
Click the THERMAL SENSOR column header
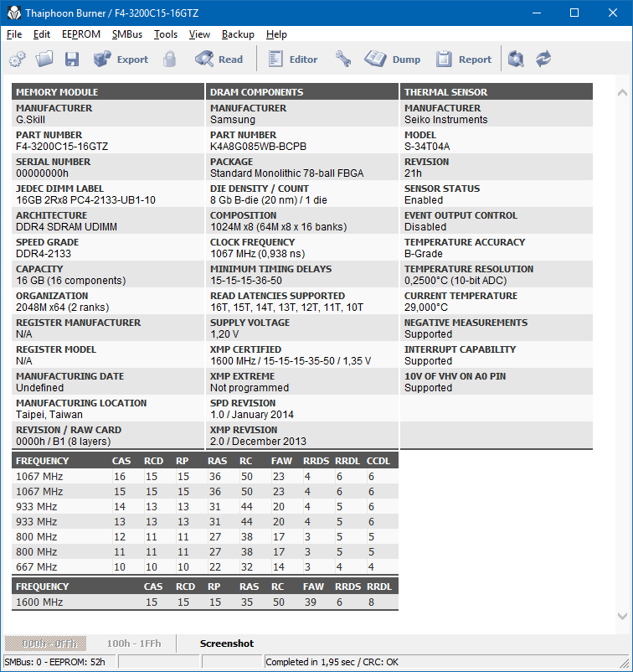pos(497,92)
